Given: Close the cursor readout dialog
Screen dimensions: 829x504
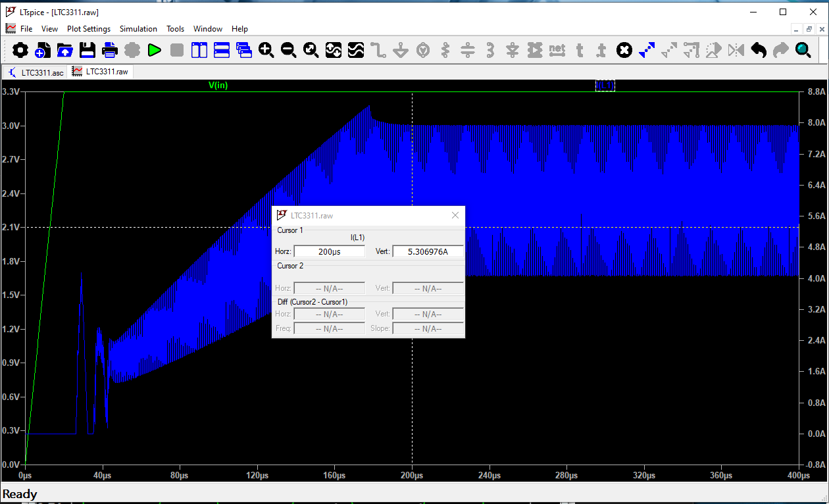Looking at the screenshot, I should click(455, 215).
